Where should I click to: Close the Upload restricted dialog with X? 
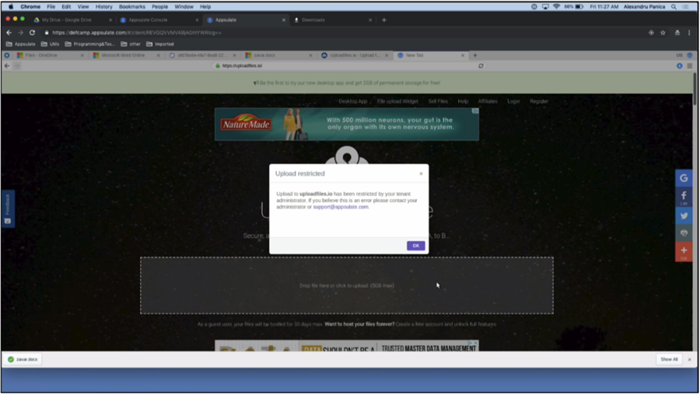tap(421, 174)
